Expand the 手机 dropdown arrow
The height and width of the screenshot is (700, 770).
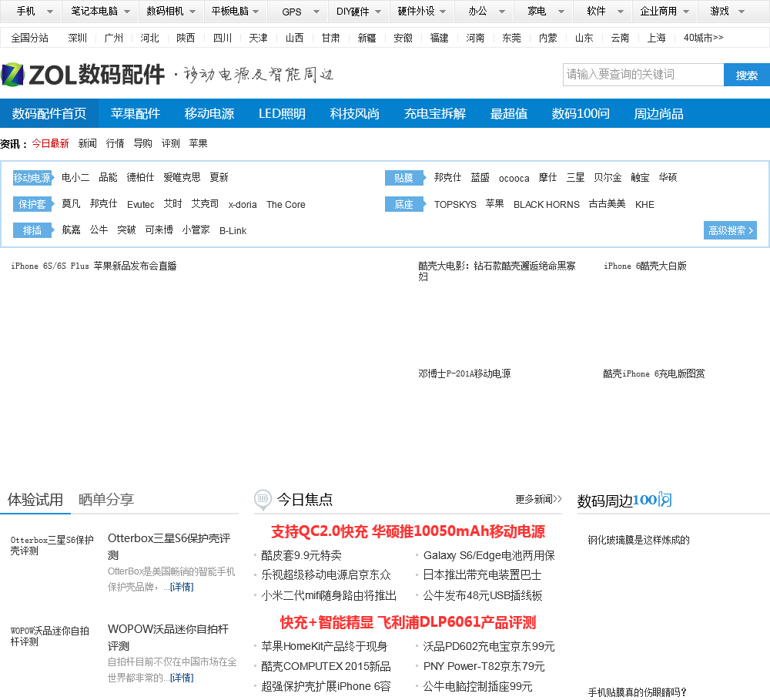[49, 12]
